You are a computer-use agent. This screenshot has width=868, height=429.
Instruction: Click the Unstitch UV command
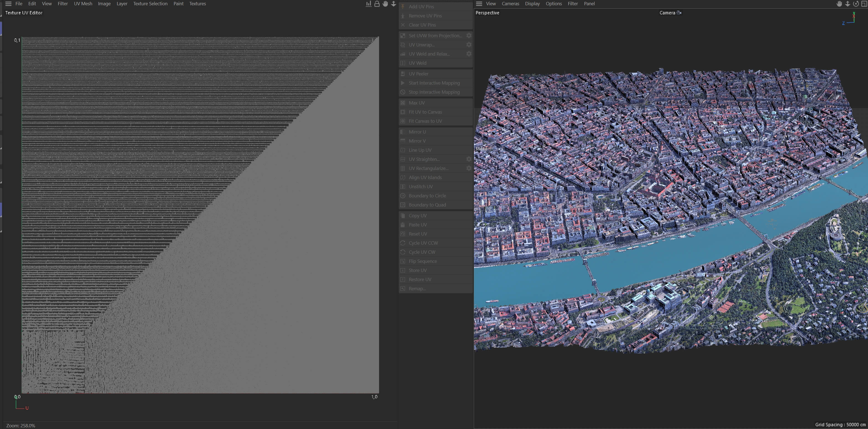436,186
